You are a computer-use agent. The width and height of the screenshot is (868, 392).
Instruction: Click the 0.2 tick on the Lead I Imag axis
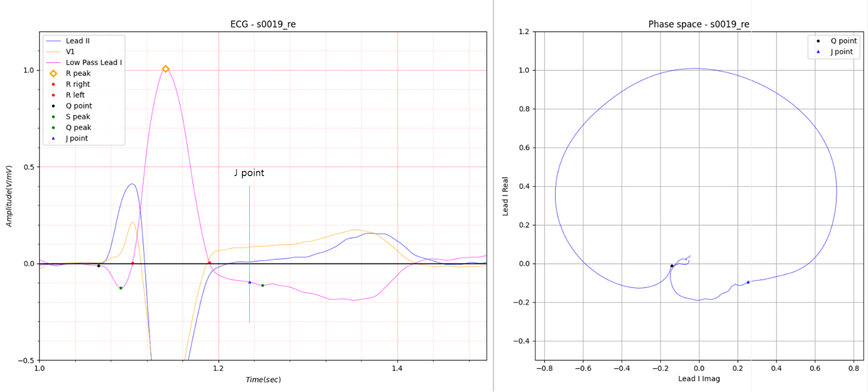coord(738,369)
